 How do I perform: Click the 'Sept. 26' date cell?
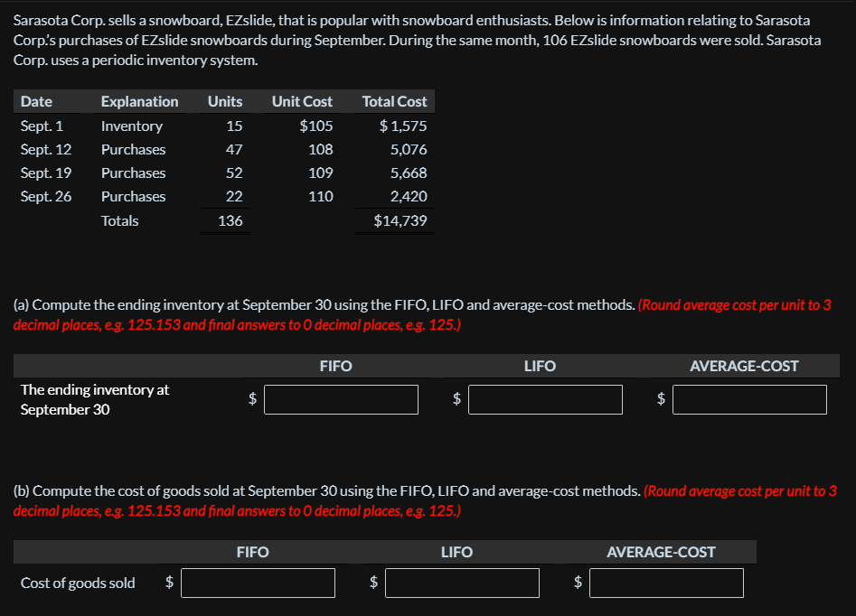46,196
